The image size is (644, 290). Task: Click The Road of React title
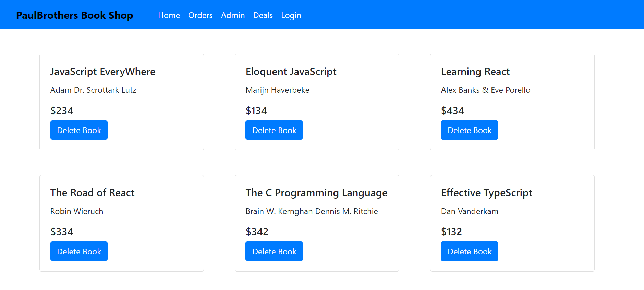(x=93, y=193)
